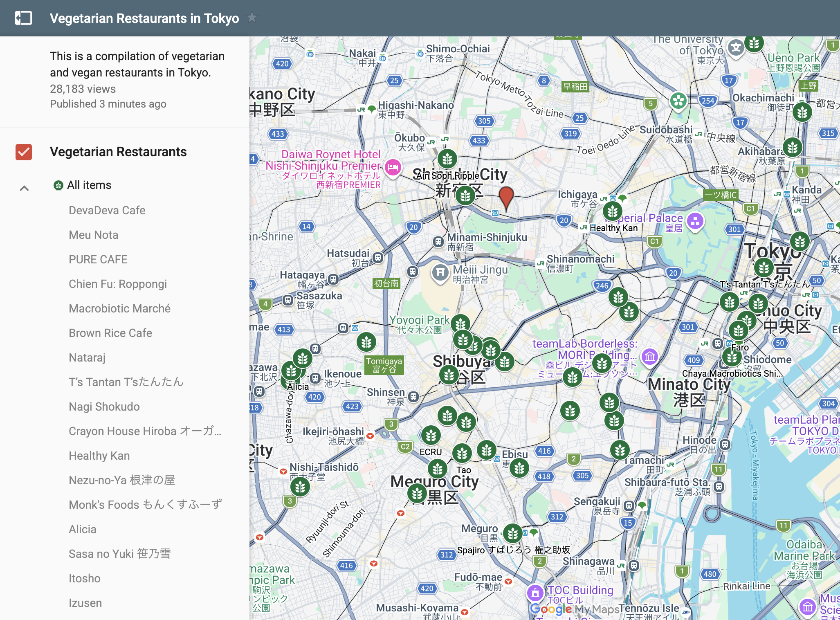Open Brown Rice Cafe entry
This screenshot has width=840, height=620.
(110, 333)
